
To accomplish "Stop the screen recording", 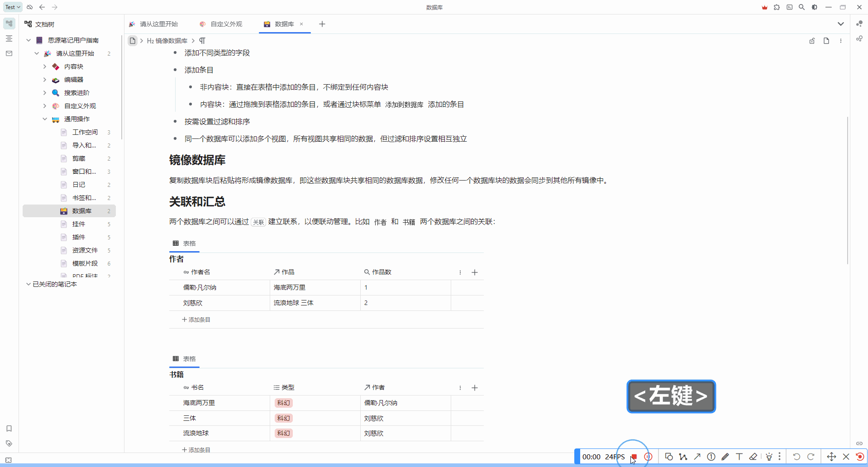I will click(x=634, y=457).
